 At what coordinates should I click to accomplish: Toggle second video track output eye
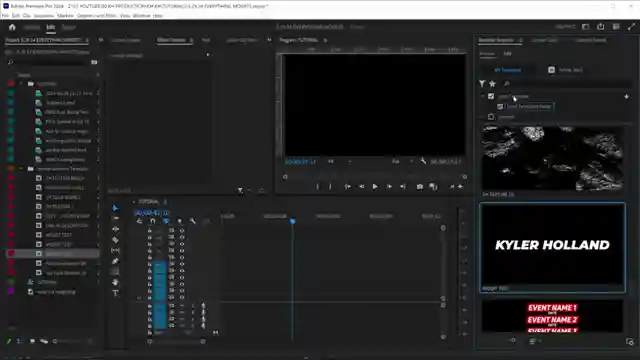[x=182, y=237]
